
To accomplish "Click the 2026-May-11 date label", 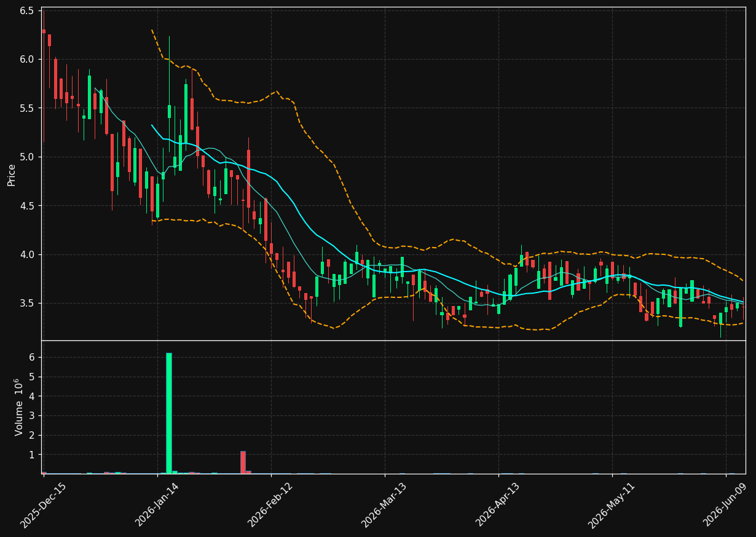I will click(x=612, y=505).
